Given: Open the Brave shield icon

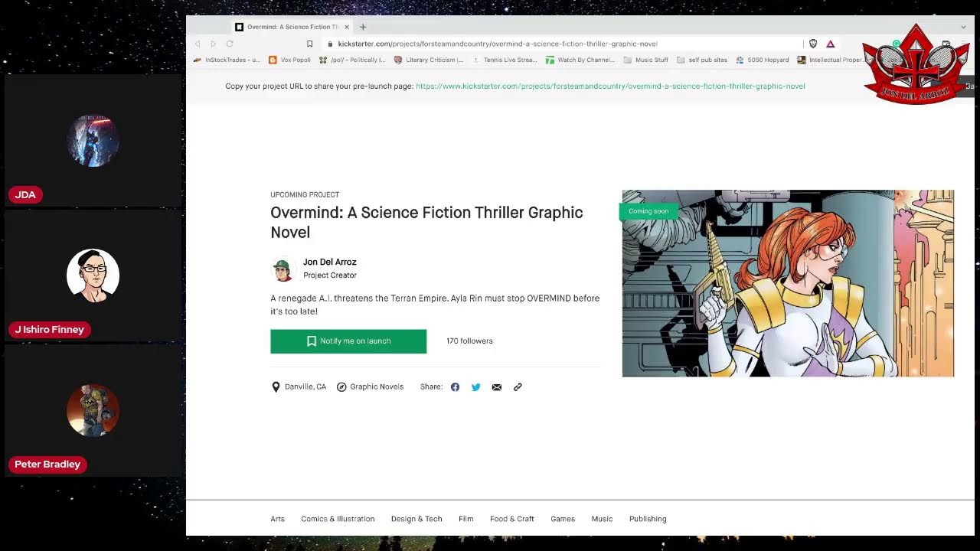Looking at the screenshot, I should [813, 44].
